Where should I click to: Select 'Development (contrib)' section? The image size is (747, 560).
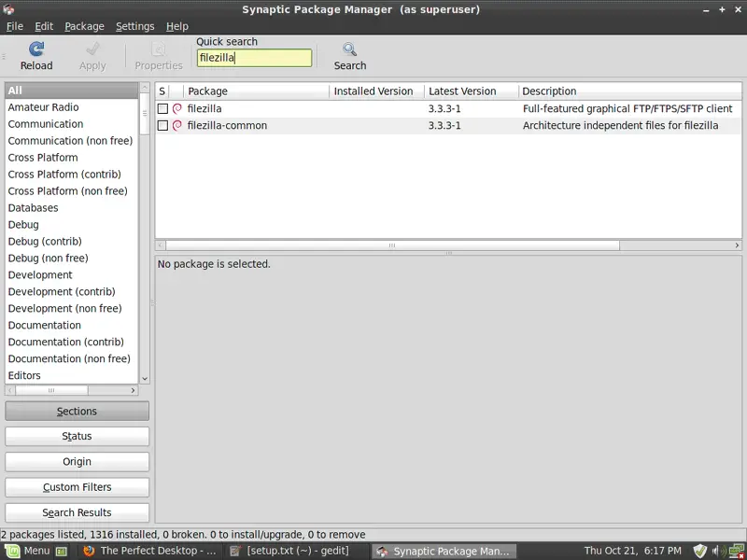pyautogui.click(x=72, y=291)
